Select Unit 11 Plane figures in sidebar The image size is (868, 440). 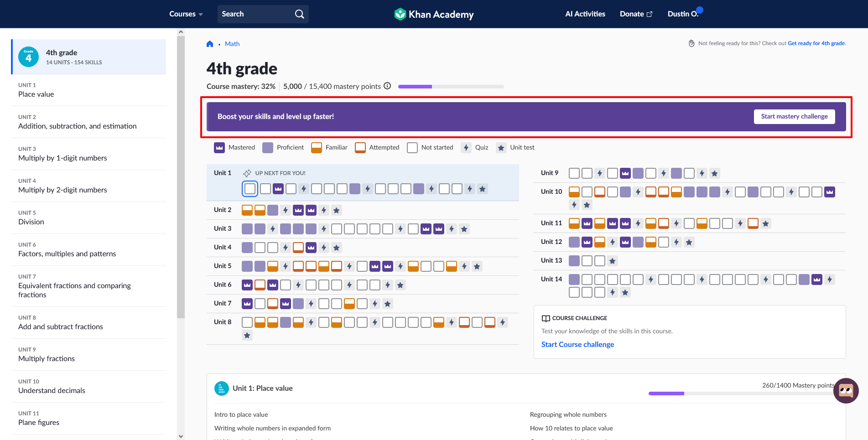[x=88, y=419]
